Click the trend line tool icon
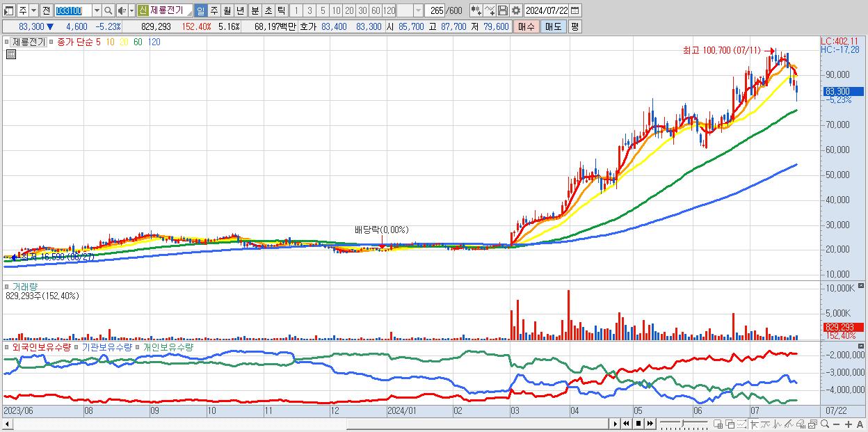This screenshot has height=432, width=868. point(766,424)
